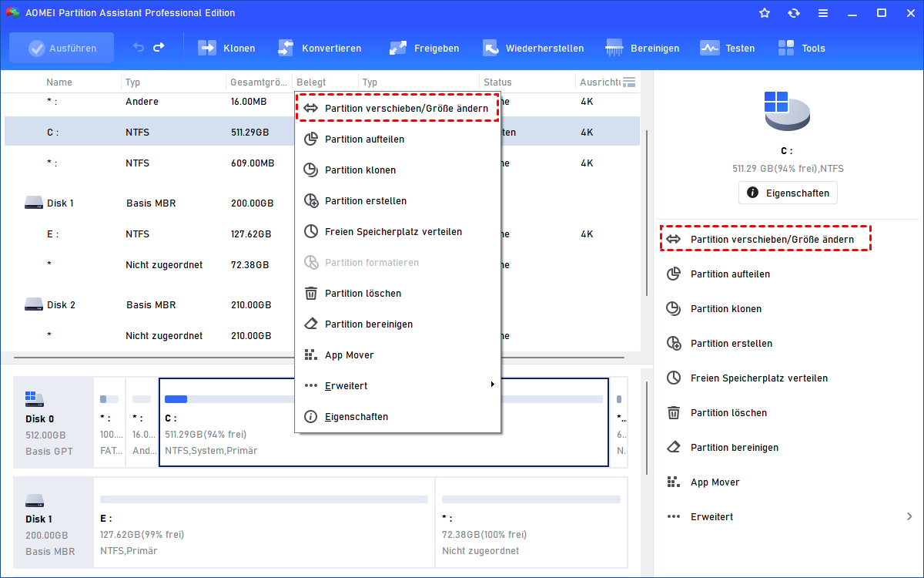924x578 pixels.
Task: Select the E: NTFS 127.62GB row
Action: [322, 234]
